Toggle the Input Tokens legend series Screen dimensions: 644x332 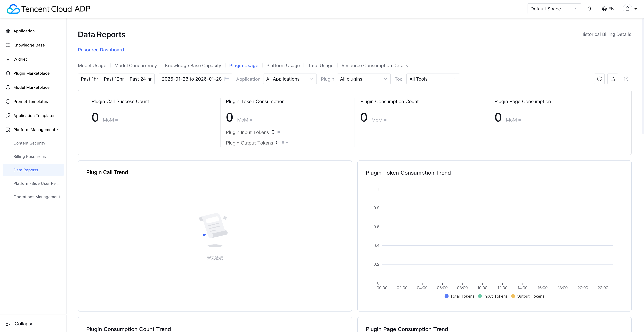[x=492, y=296]
